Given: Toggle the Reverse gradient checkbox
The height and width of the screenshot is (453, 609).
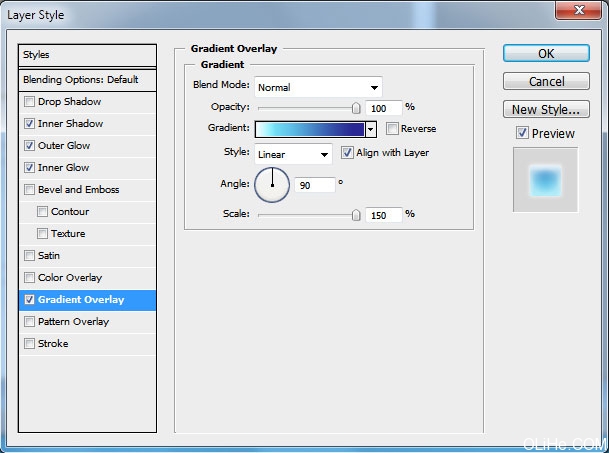Looking at the screenshot, I should pyautogui.click(x=392, y=129).
